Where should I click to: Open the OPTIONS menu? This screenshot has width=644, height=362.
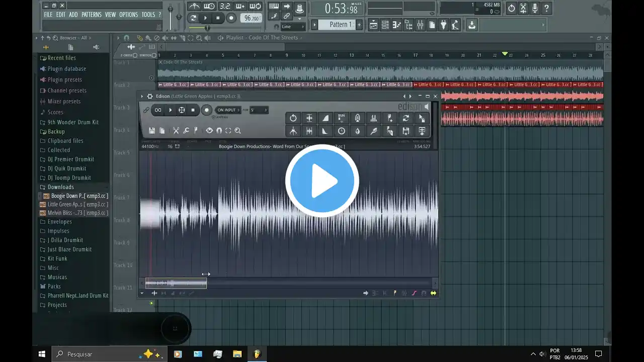[x=128, y=15]
